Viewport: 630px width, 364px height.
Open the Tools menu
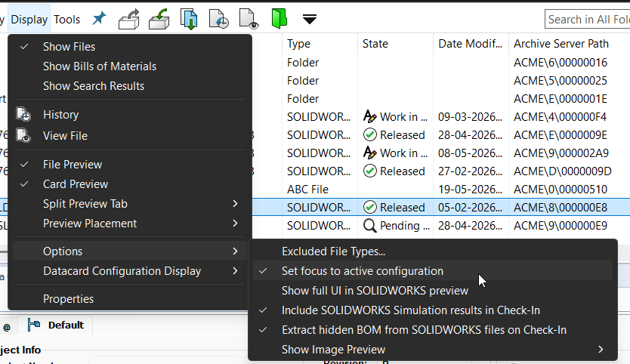[x=67, y=20]
